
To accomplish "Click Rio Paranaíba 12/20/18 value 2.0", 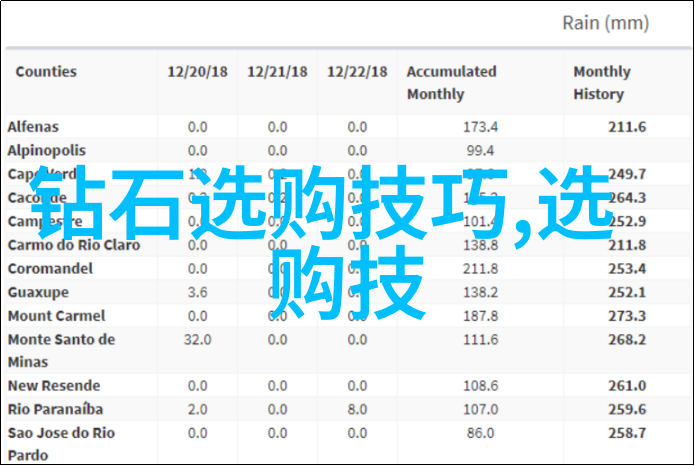I will [x=197, y=409].
